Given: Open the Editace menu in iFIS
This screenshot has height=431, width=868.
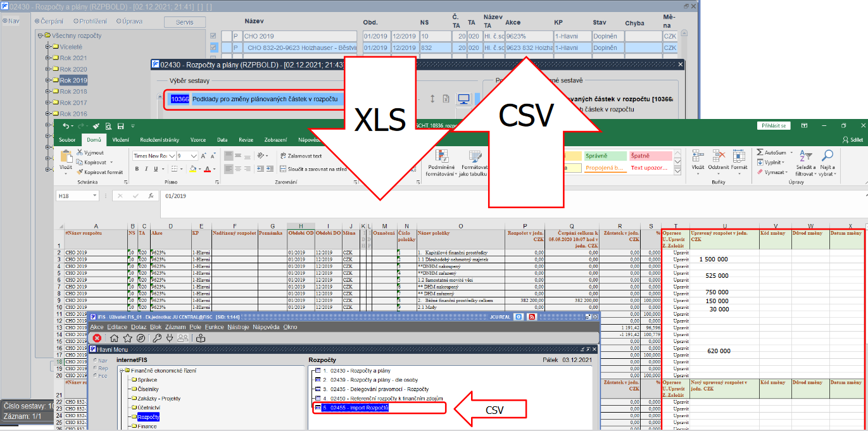Looking at the screenshot, I should click(x=117, y=327).
